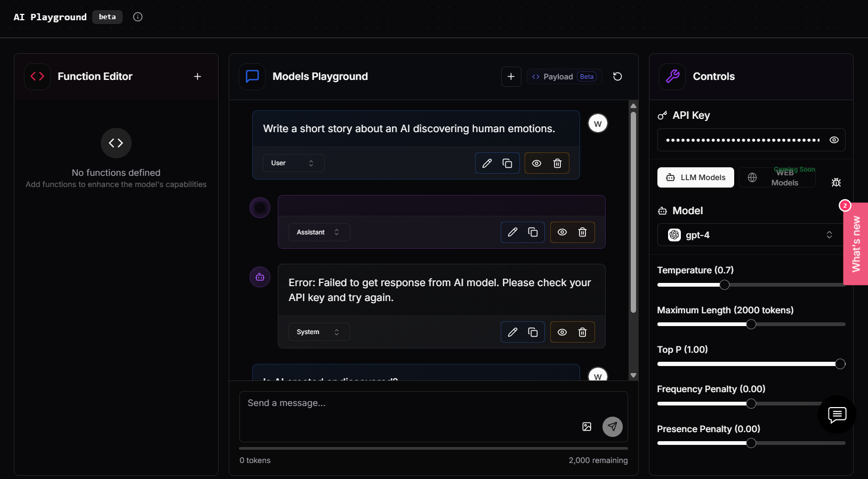Delete the short story user message
The width and height of the screenshot is (868, 479).
tap(557, 164)
